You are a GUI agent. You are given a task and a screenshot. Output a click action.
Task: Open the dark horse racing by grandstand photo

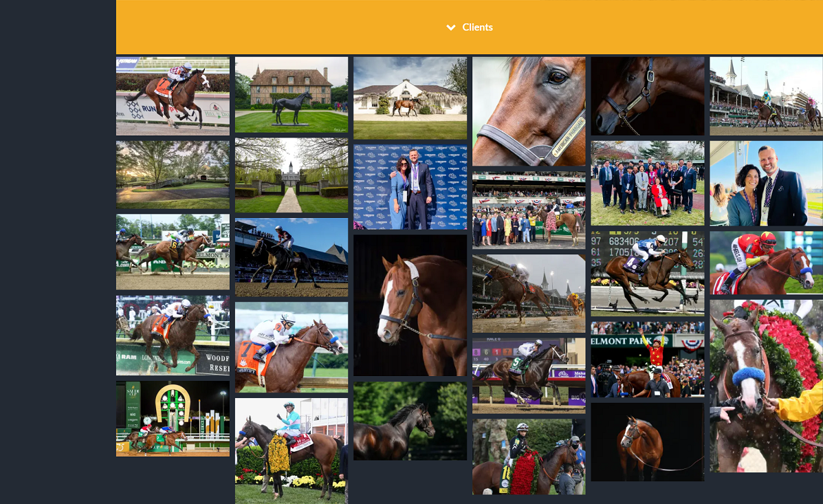(292, 257)
